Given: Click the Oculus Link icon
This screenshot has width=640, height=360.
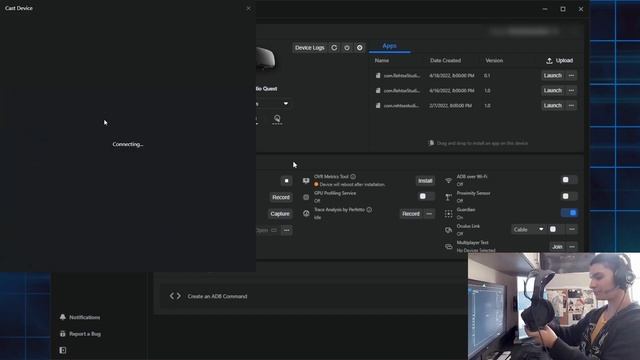Looking at the screenshot, I should pos(449,231).
